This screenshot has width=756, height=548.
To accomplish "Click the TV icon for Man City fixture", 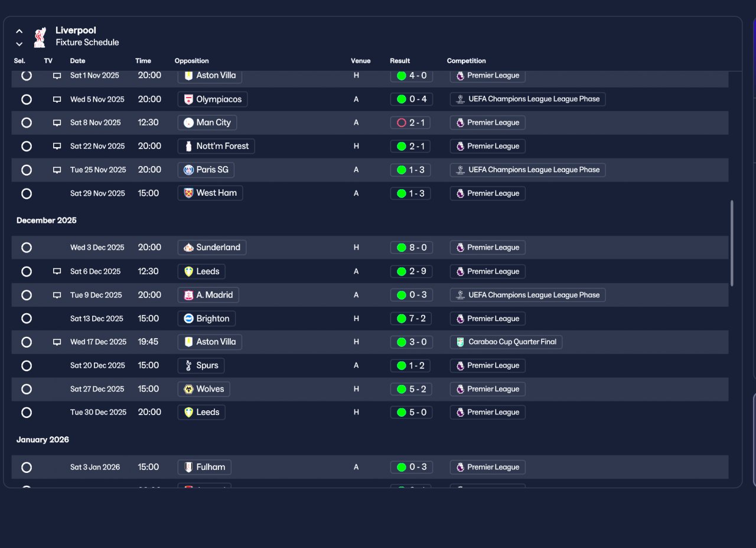I will [57, 123].
